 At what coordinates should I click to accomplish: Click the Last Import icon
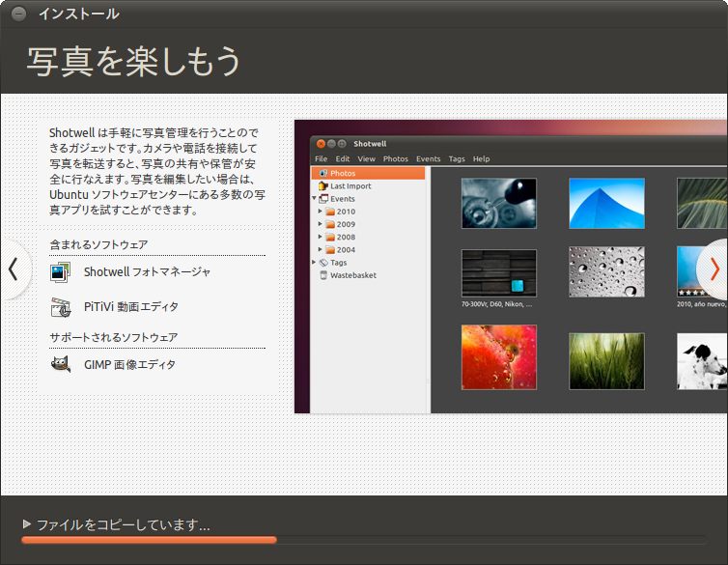pos(323,186)
